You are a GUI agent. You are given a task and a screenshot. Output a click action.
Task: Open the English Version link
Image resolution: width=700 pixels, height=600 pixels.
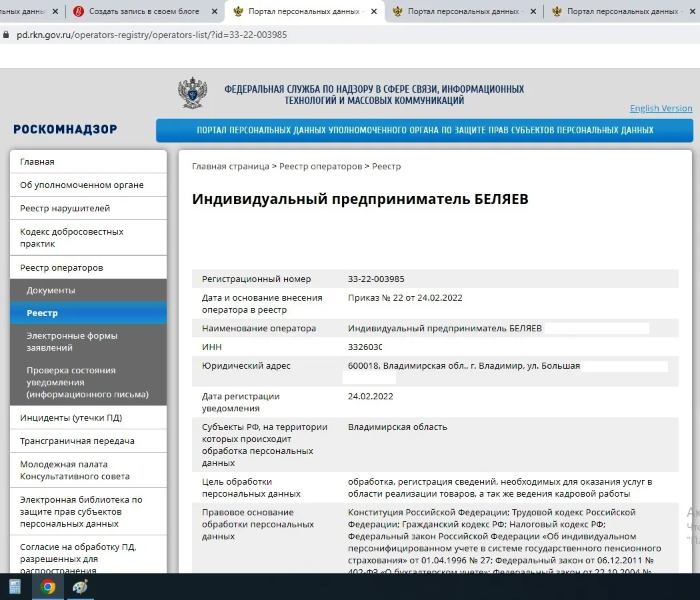click(661, 109)
